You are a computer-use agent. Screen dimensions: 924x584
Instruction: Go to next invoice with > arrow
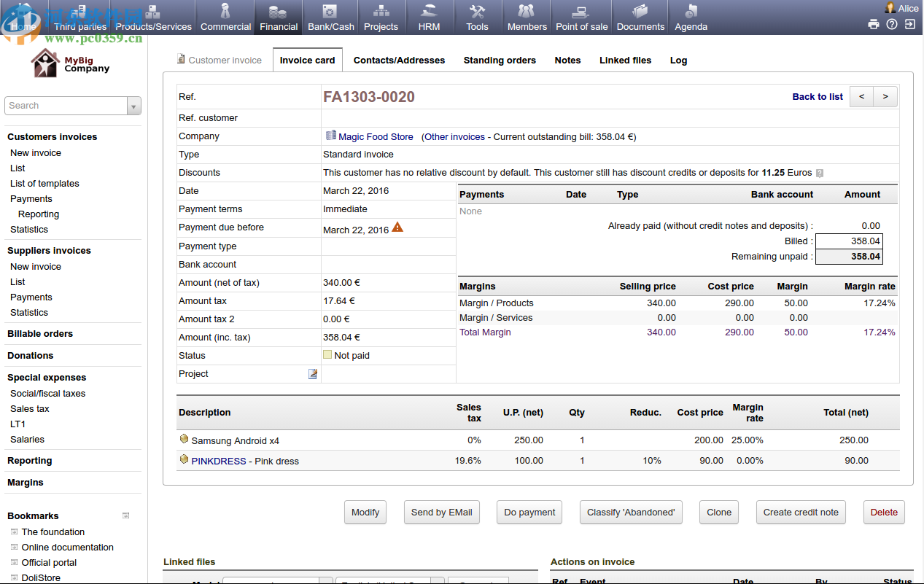(885, 96)
